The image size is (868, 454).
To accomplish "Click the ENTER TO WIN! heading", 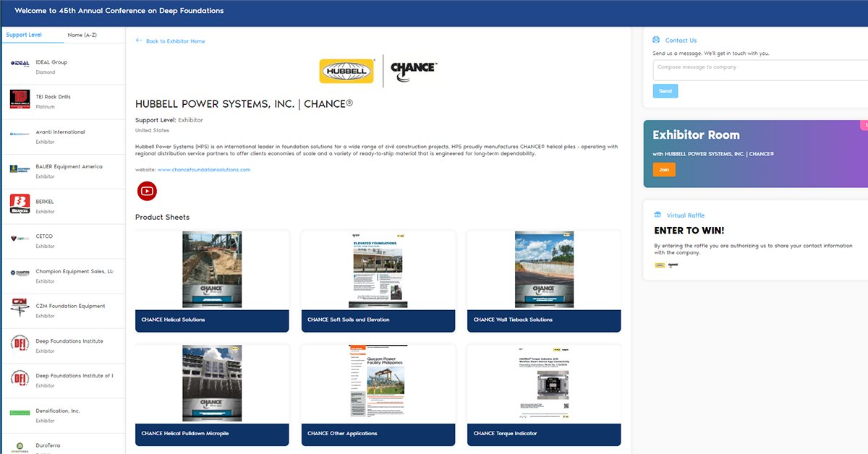I will coord(689,231).
